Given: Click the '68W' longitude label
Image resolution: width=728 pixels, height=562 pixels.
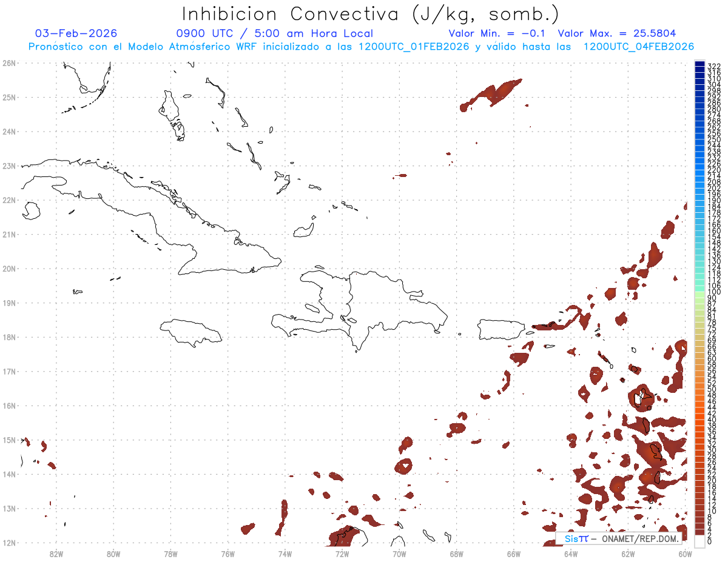Looking at the screenshot, I should tap(457, 553).
